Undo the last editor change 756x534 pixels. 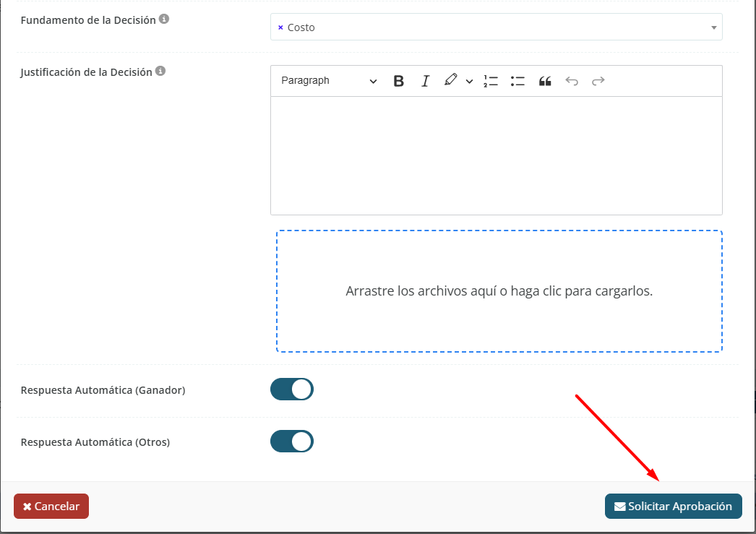[x=572, y=81]
